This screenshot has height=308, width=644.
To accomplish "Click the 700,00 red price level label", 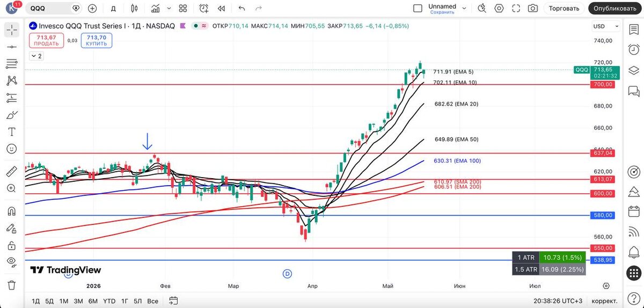I will click(x=603, y=85).
